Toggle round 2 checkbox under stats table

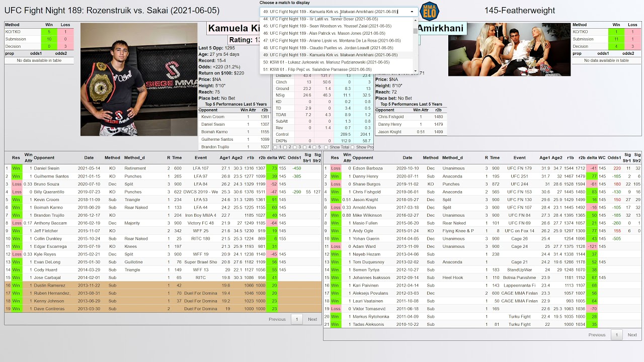(286, 147)
